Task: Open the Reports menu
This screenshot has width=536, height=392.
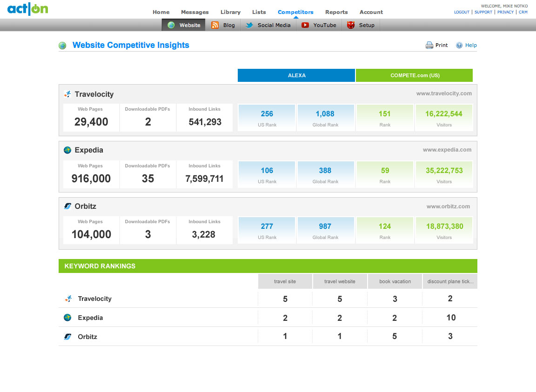Action: (x=336, y=12)
